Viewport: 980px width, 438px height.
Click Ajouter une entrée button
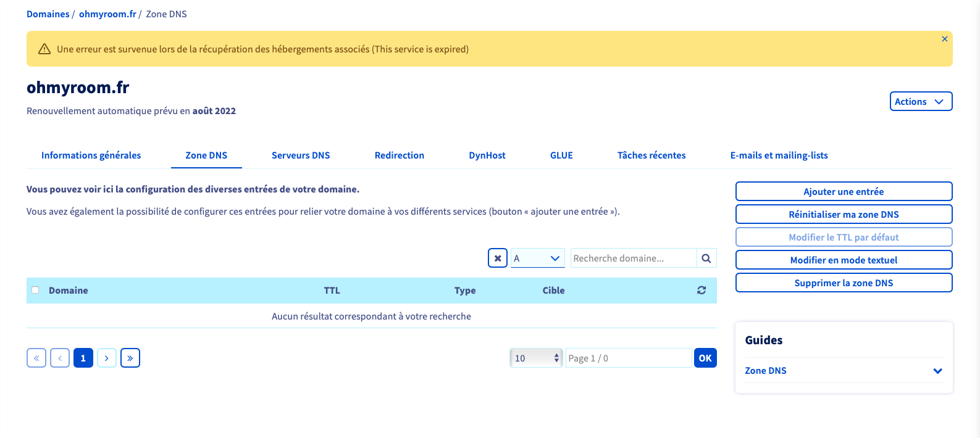[844, 191]
